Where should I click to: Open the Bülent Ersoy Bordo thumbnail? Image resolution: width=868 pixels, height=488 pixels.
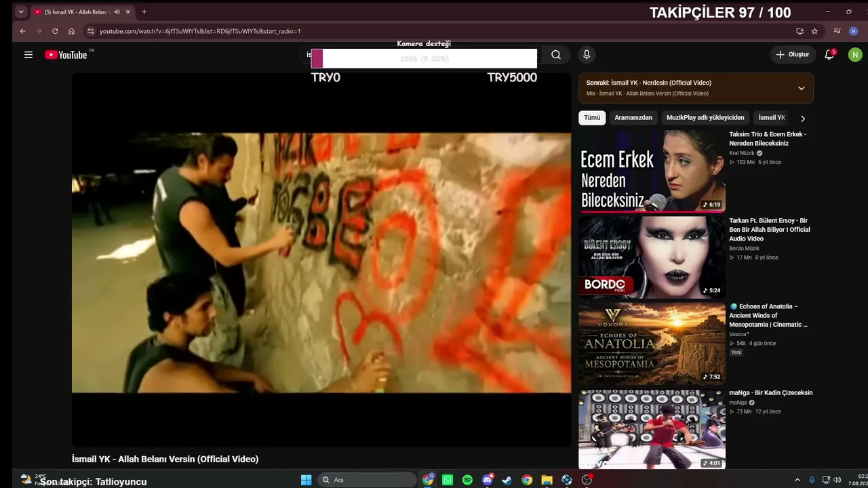[x=652, y=257]
